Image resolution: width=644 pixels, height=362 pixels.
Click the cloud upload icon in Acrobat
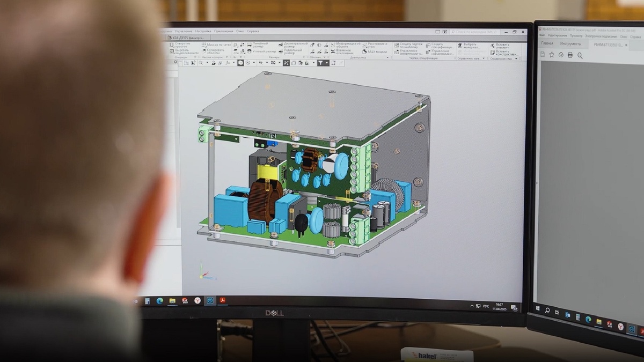561,55
